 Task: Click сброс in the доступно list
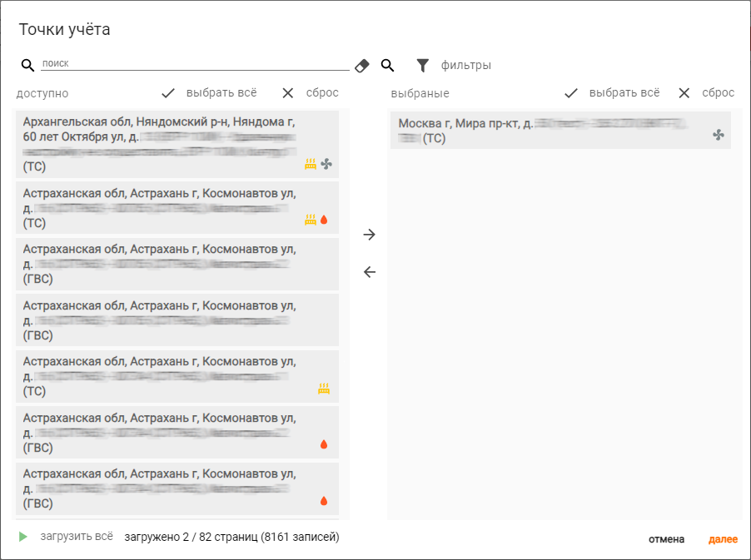coord(322,92)
